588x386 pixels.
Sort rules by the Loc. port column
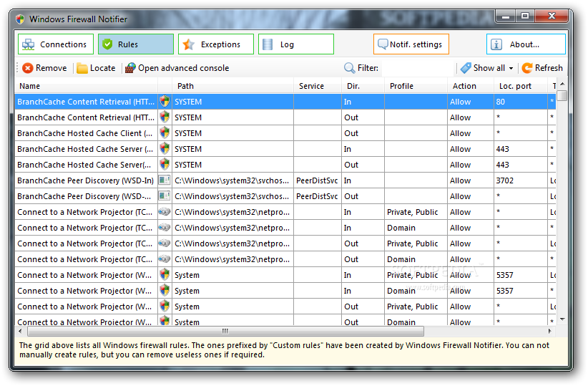click(x=521, y=86)
